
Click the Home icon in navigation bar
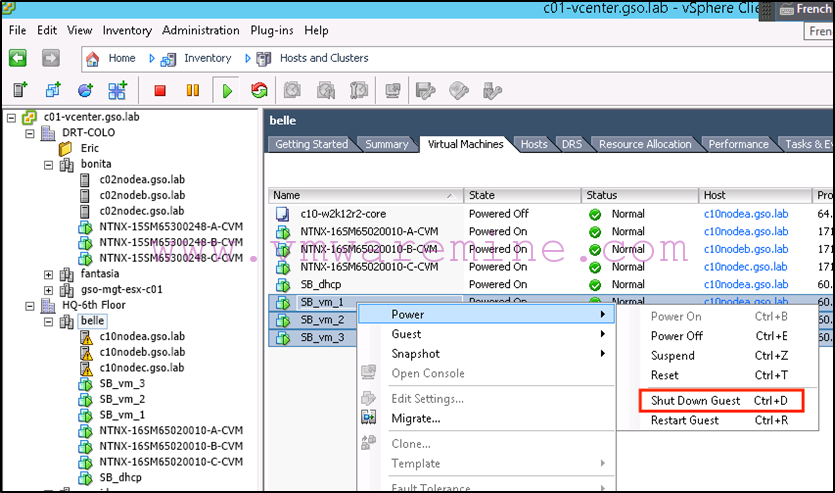coord(93,59)
